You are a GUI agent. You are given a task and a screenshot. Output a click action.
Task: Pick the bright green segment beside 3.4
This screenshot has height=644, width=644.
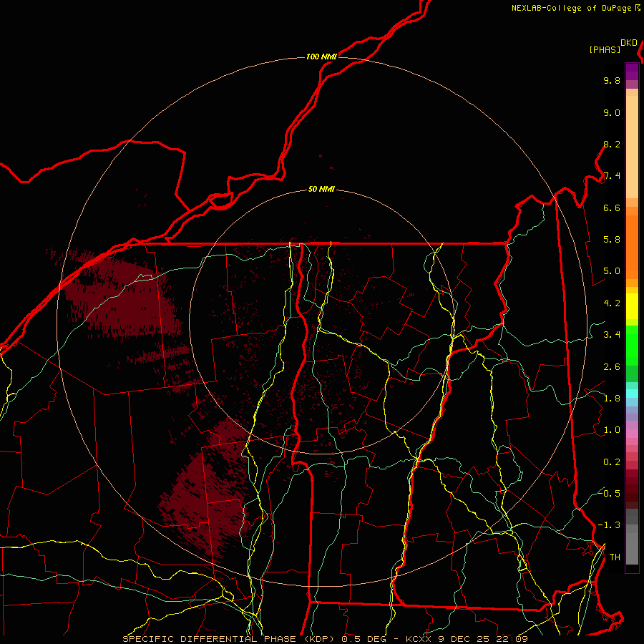(632, 345)
